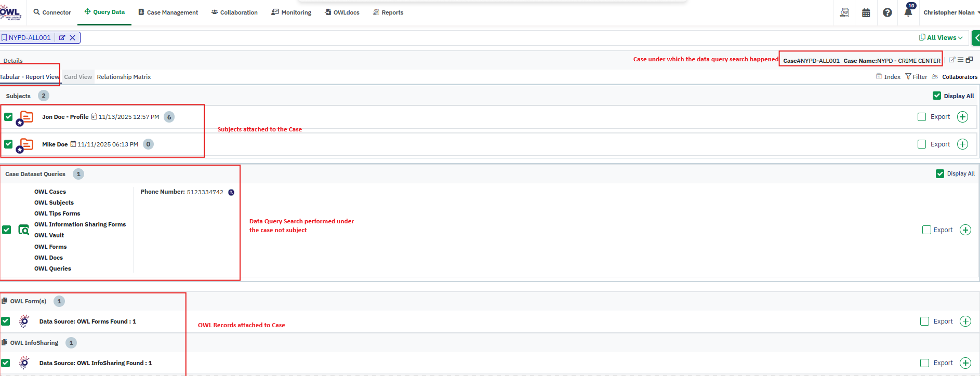Open NYPD-ALL001 in external window icon
Viewport: 980px width, 376px height.
(62, 38)
